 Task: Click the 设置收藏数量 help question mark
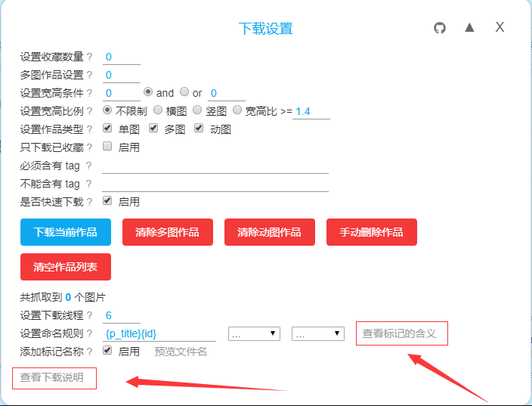(89, 57)
